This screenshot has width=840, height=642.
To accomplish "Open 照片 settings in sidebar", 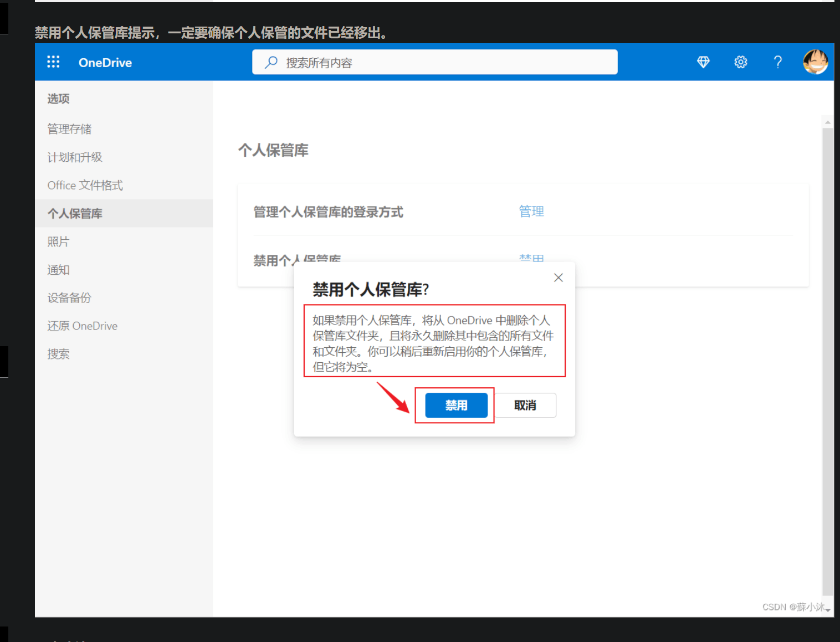I will tap(58, 242).
